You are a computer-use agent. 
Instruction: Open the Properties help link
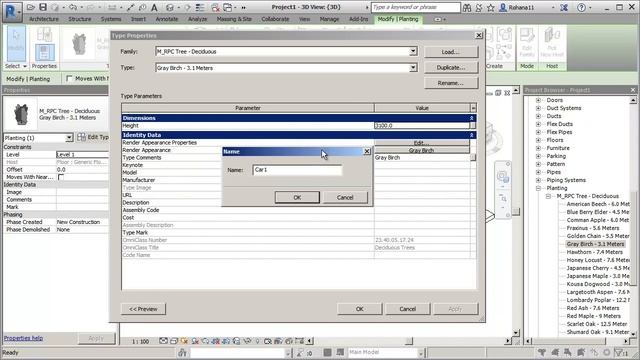pyautogui.click(x=23, y=338)
